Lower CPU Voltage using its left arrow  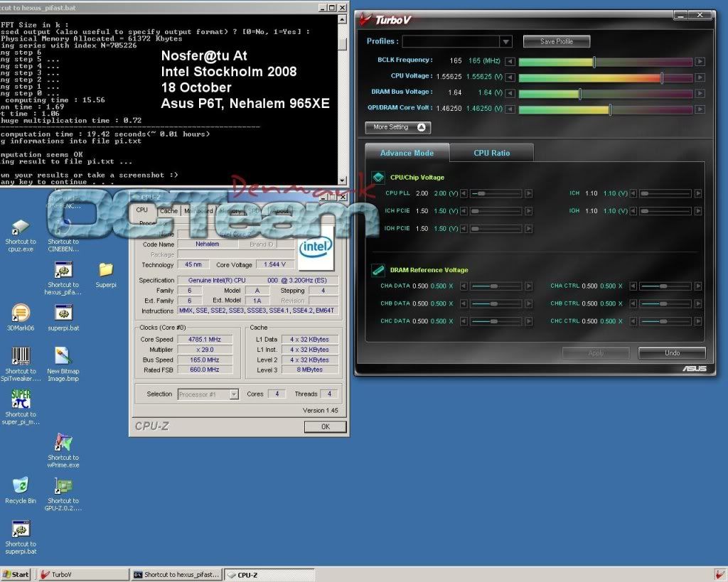510,77
